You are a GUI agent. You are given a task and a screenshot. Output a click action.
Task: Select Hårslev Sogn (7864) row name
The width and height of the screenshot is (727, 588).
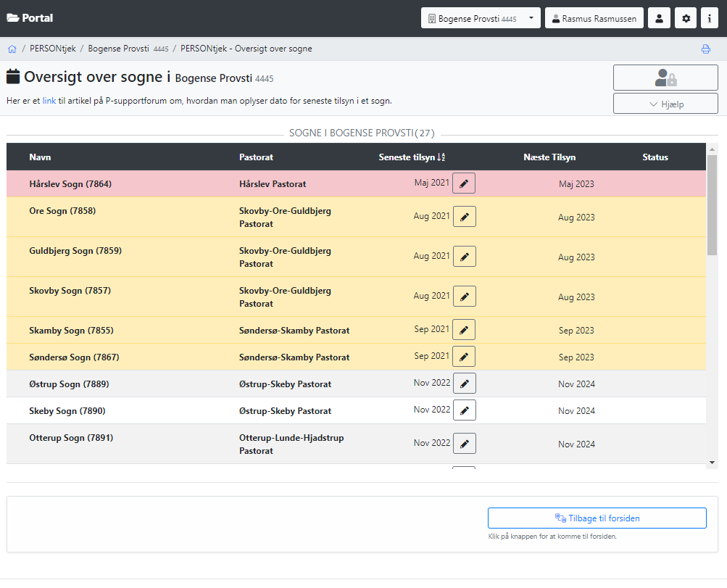(70, 184)
